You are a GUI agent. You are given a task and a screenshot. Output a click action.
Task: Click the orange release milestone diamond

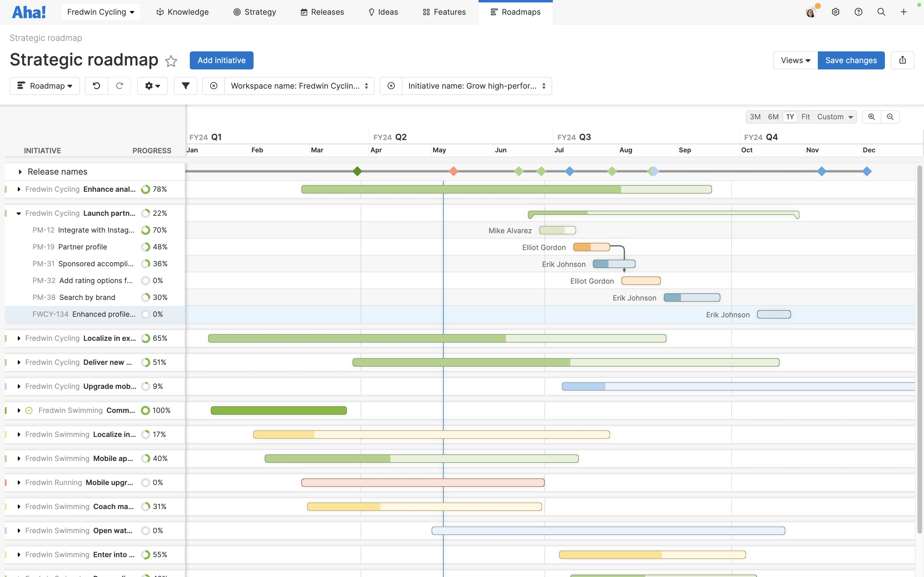pos(453,171)
